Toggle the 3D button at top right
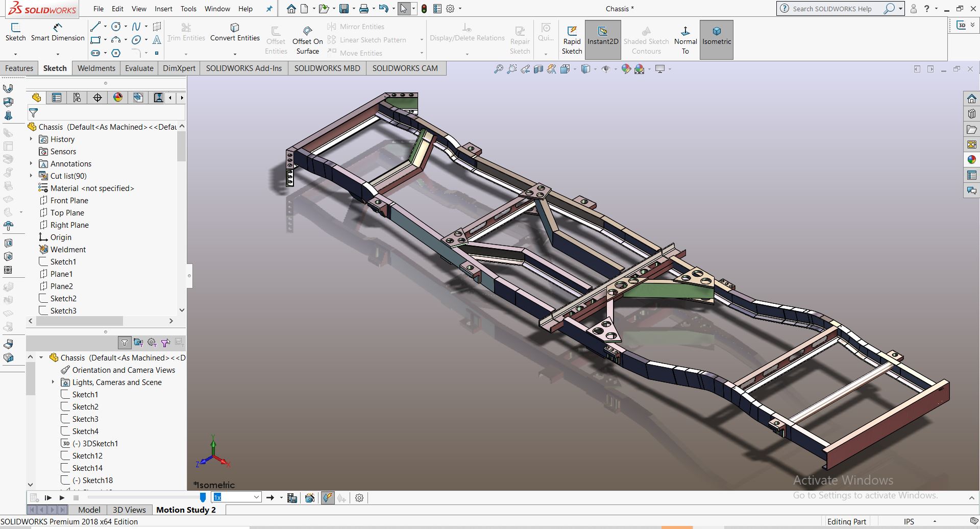Viewport: 980px width, 529px height. click(962, 25)
